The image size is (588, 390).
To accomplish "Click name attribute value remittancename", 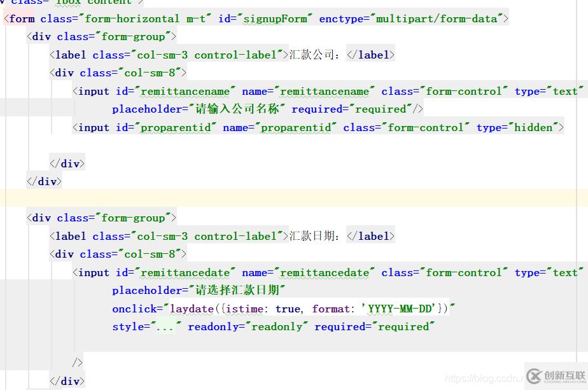I will (325, 92).
